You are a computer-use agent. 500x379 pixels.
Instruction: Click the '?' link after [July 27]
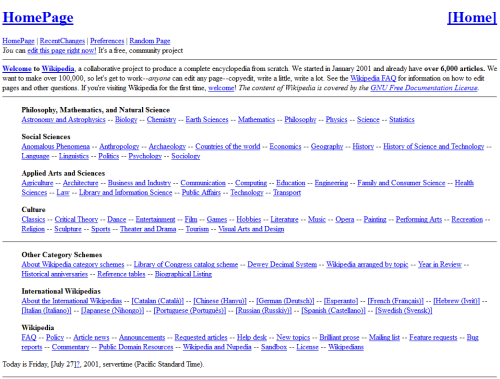coord(78,364)
